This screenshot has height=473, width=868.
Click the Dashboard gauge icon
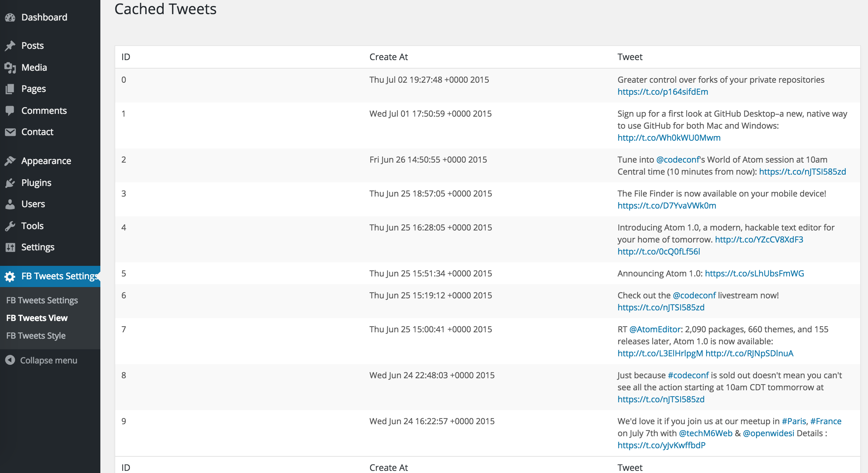tap(10, 17)
